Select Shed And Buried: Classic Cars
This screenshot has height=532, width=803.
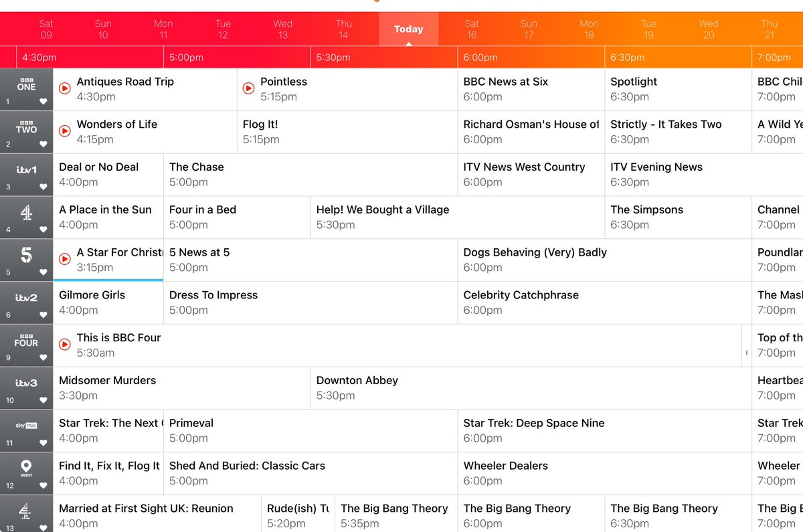pyautogui.click(x=310, y=473)
